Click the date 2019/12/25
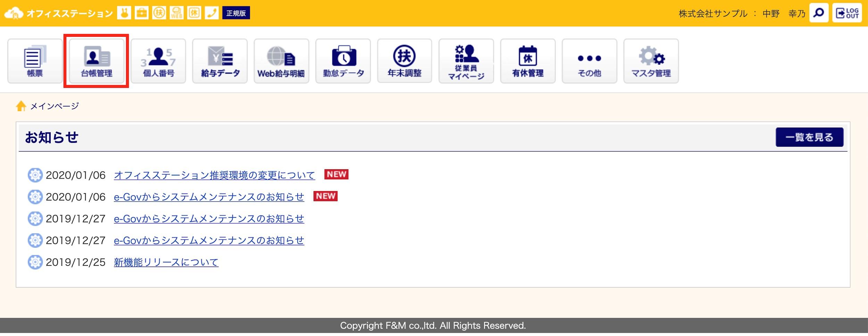 point(76,262)
